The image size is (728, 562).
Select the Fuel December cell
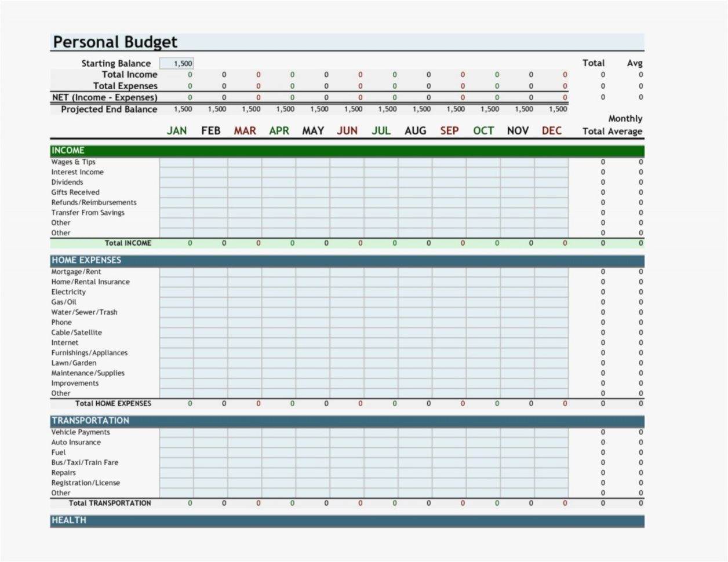click(552, 452)
